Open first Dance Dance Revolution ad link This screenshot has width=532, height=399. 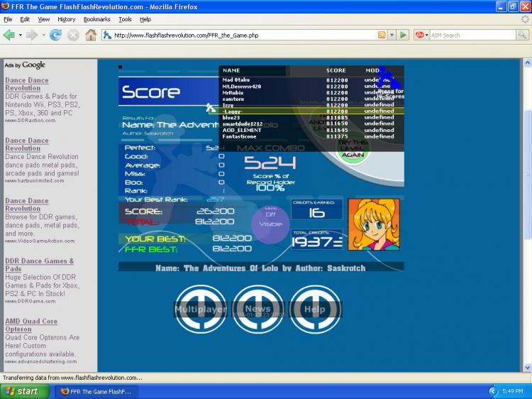coord(27,84)
